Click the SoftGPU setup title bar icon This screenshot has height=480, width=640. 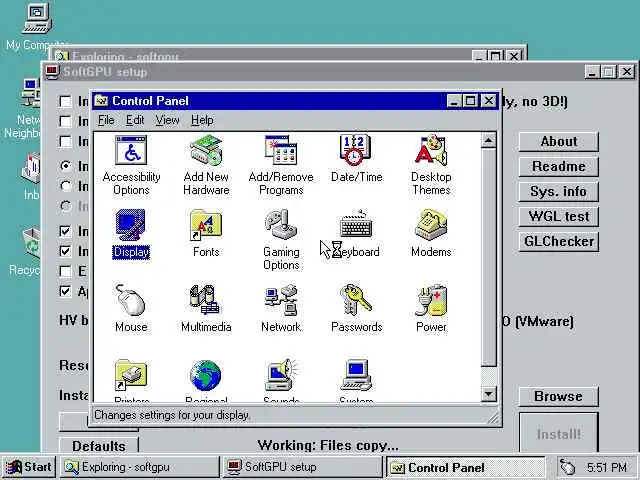(52, 72)
